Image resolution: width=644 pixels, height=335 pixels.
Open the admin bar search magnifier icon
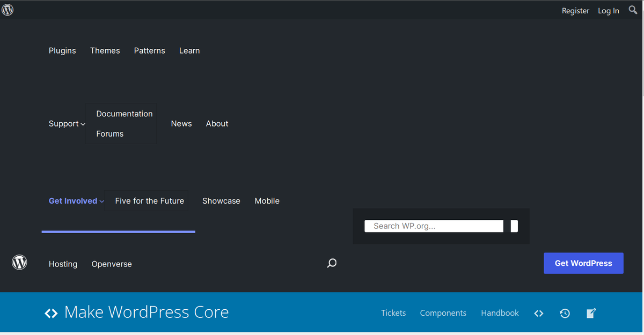(x=633, y=10)
